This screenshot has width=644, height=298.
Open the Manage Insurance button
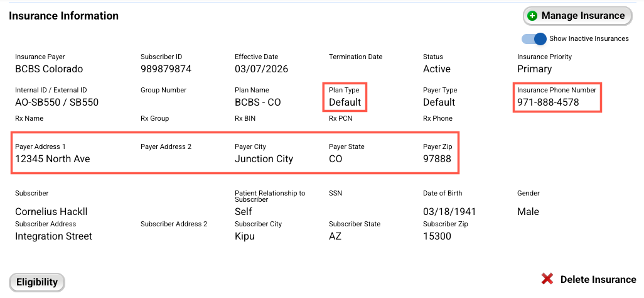coord(577,16)
